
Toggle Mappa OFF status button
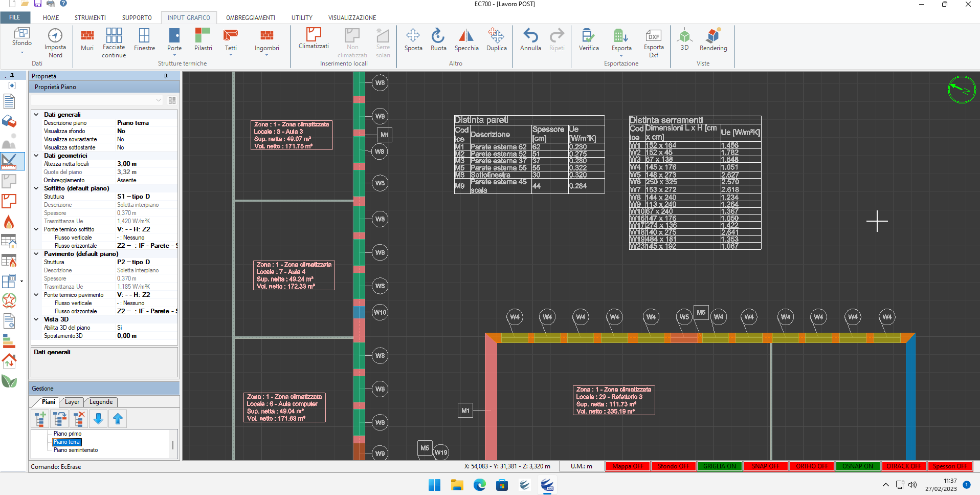[x=628, y=466]
